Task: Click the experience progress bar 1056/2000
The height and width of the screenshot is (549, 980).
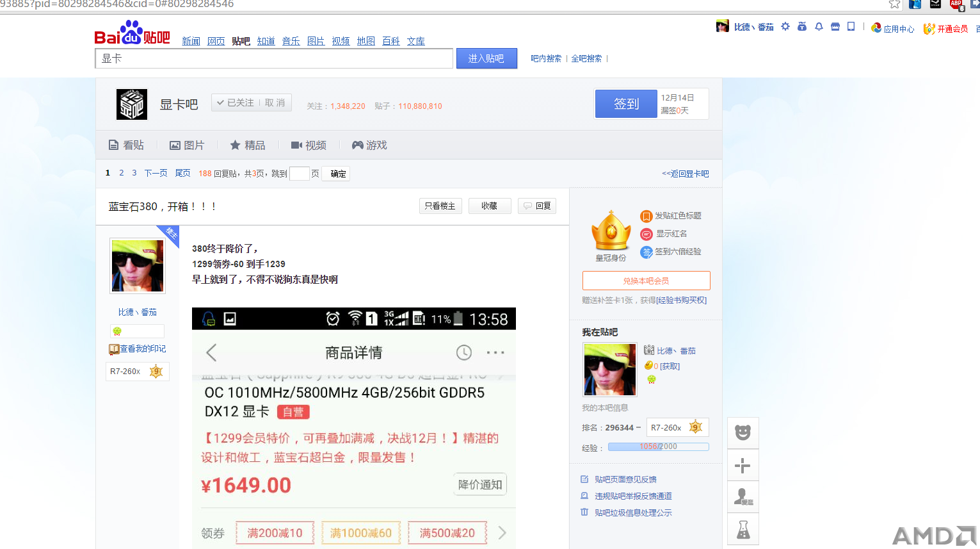Action: (658, 447)
